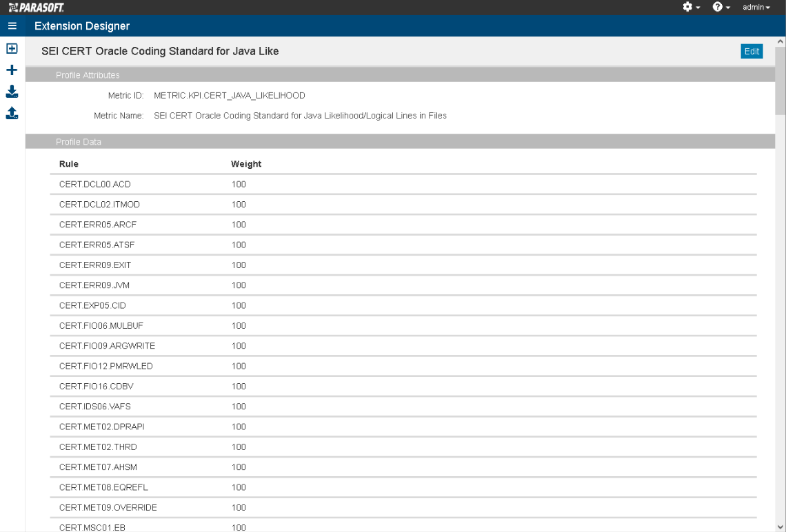Click the Metric ID label

(x=125, y=96)
